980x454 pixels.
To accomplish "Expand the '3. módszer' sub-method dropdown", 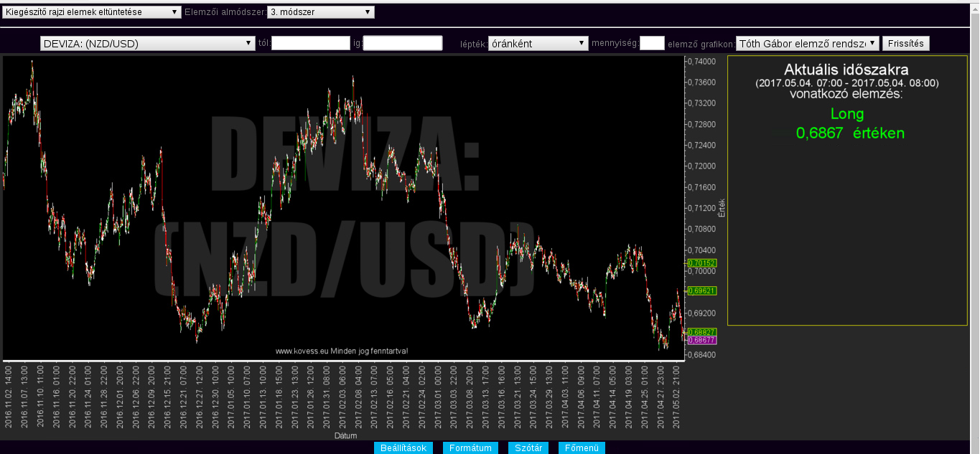I will [x=320, y=12].
